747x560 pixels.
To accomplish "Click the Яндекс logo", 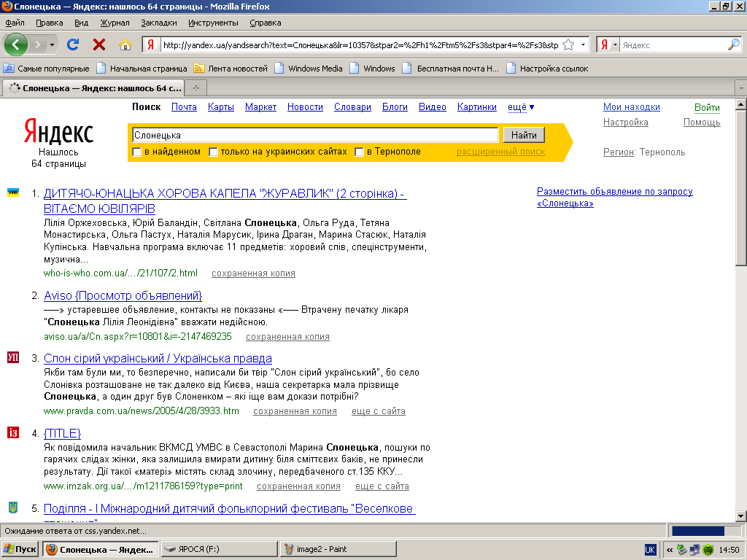I will click(x=58, y=131).
